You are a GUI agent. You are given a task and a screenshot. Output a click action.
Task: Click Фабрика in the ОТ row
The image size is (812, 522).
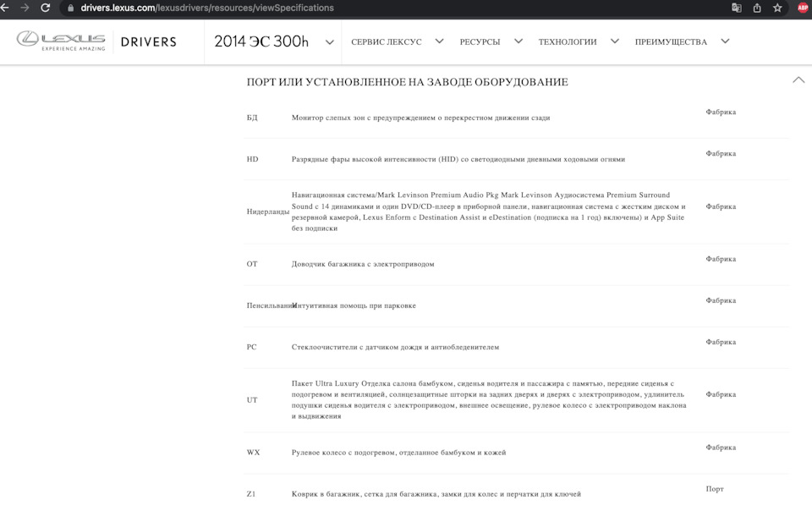point(721,258)
